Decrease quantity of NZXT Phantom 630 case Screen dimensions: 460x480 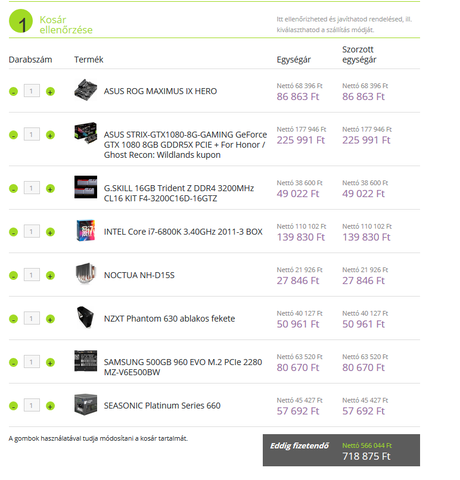[13, 319]
